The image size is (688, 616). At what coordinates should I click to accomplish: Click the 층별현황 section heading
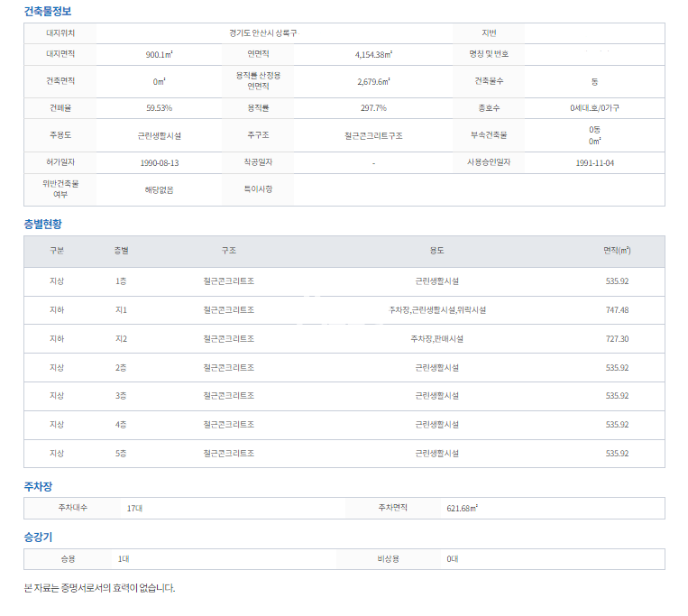click(x=42, y=224)
